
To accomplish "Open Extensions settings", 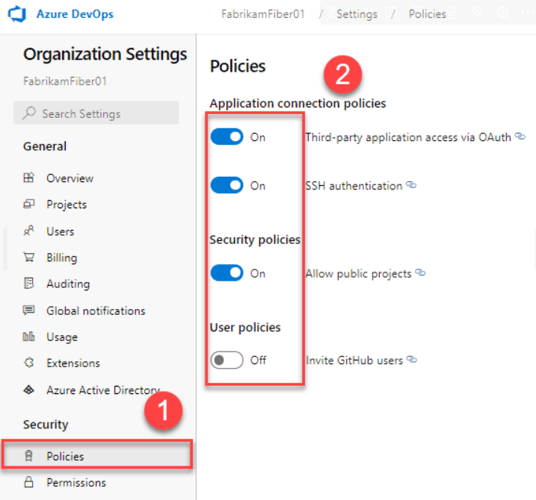I will coord(73,363).
